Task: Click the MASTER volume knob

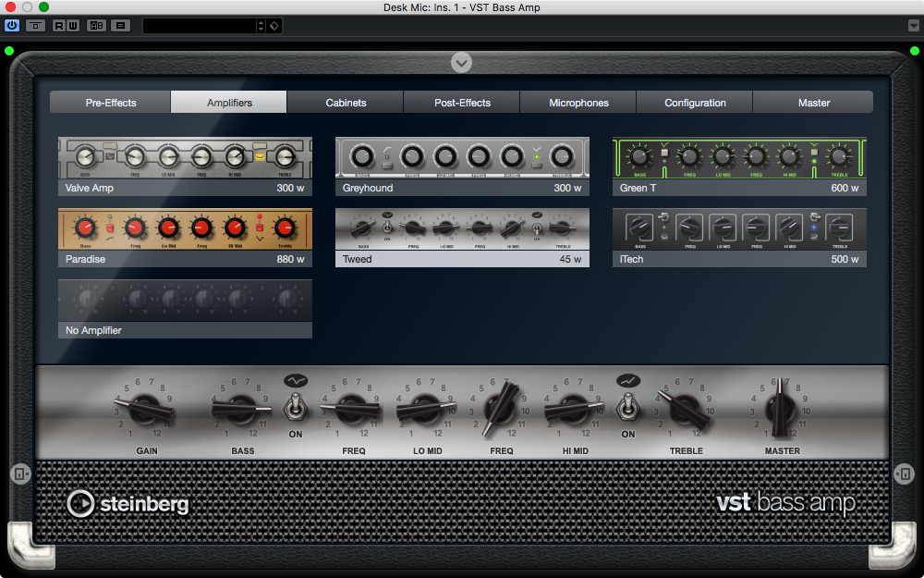Action: click(781, 407)
